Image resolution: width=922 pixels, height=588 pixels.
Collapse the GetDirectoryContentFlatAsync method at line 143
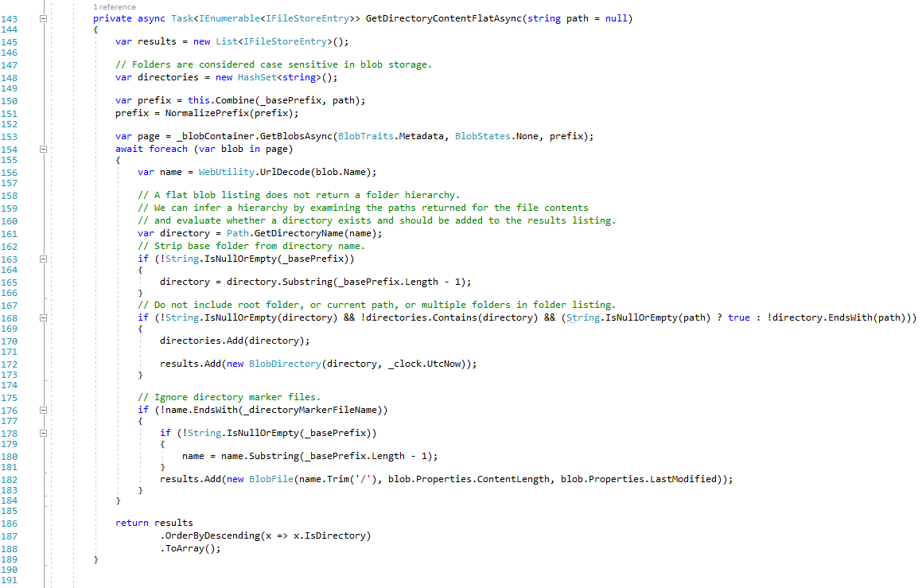point(43,19)
